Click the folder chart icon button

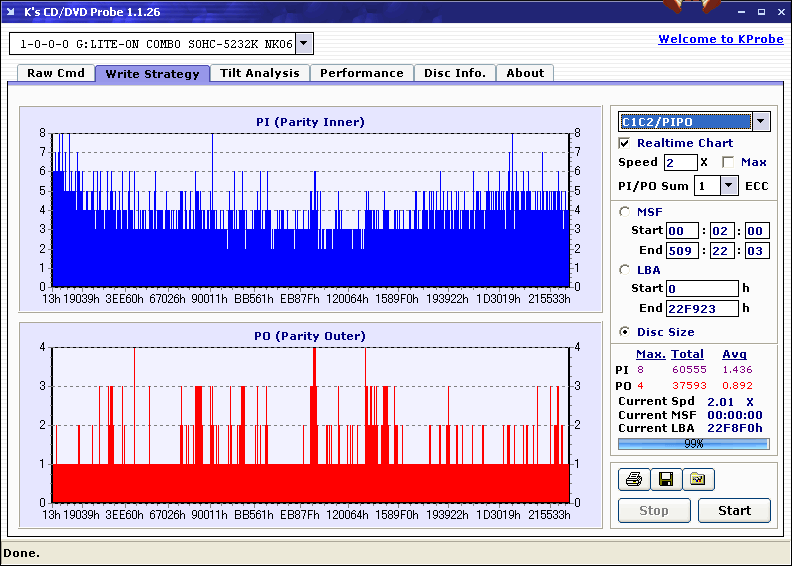pyautogui.click(x=698, y=480)
